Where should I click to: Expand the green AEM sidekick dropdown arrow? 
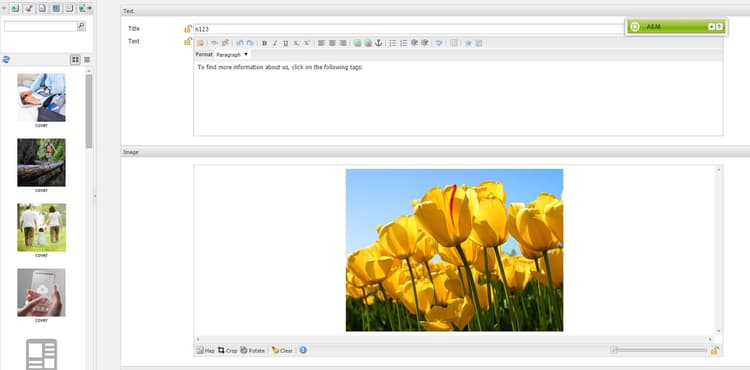pos(711,27)
